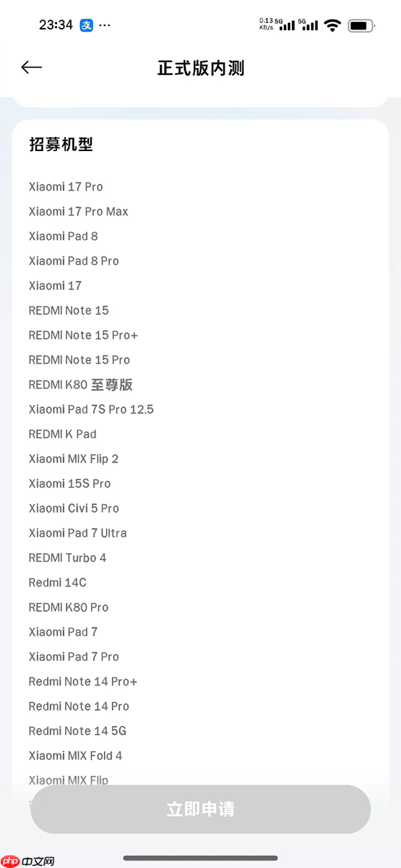Tap the 立即申请 apply button
The height and width of the screenshot is (868, 401).
coord(200,809)
